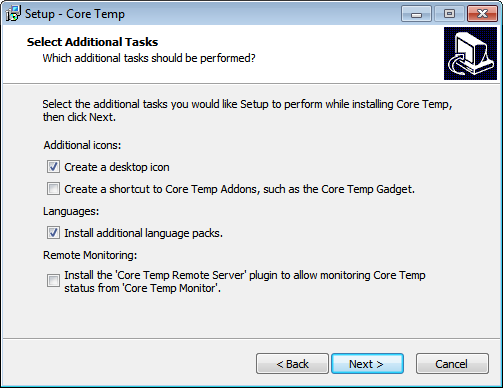Viewport: 503px width, 388px height.
Task: Click the 'Install additional language packs' label text
Action: pos(143,233)
